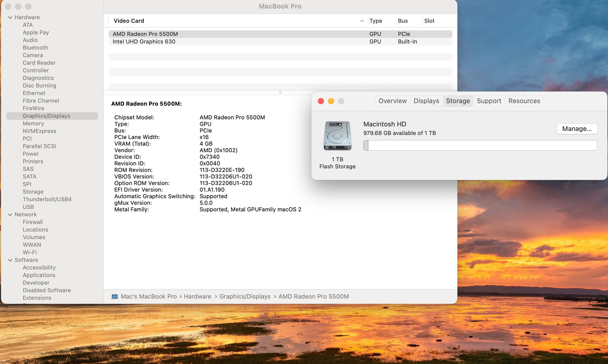Open Thunderbolt/USB4 in sidebar
Screen dimensions: 608x364
click(47, 199)
